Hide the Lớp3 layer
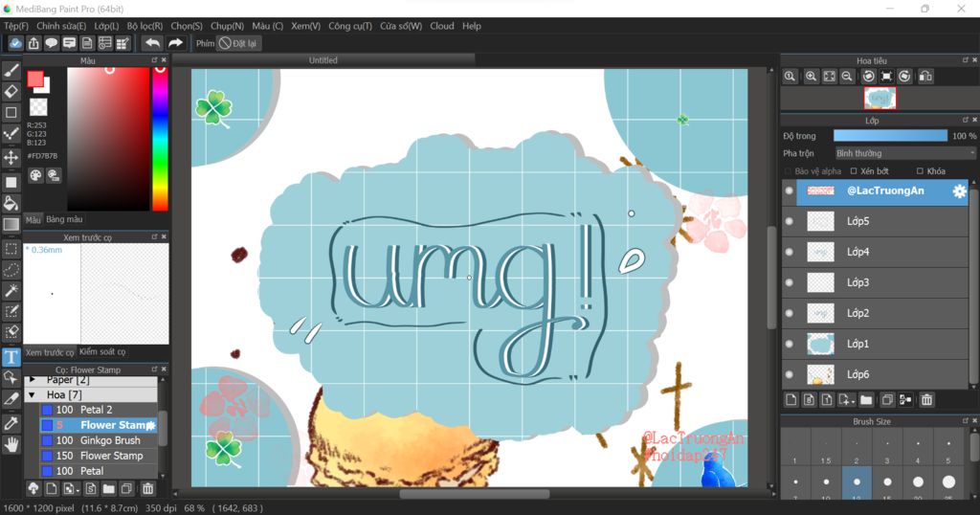Screen dimensions: 980x515 point(790,282)
